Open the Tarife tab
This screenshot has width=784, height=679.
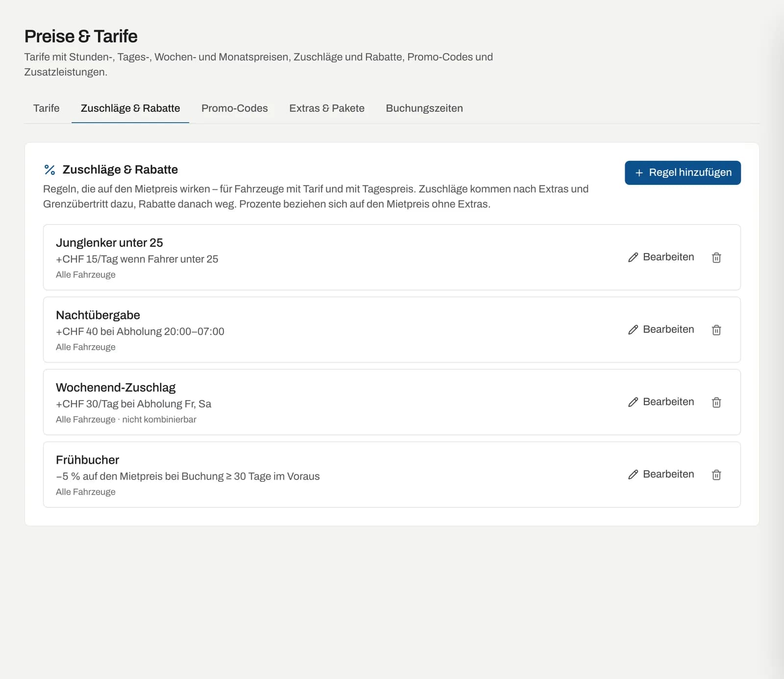47,108
